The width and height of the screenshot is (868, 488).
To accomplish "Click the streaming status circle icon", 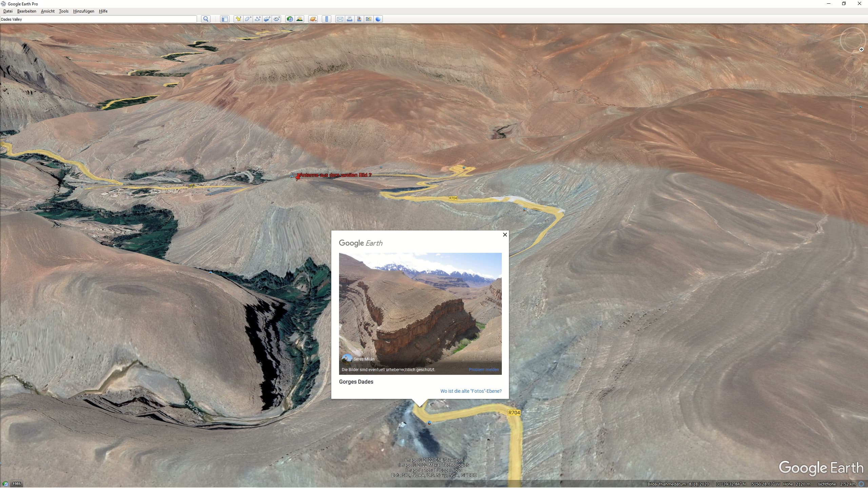I will click(x=861, y=484).
